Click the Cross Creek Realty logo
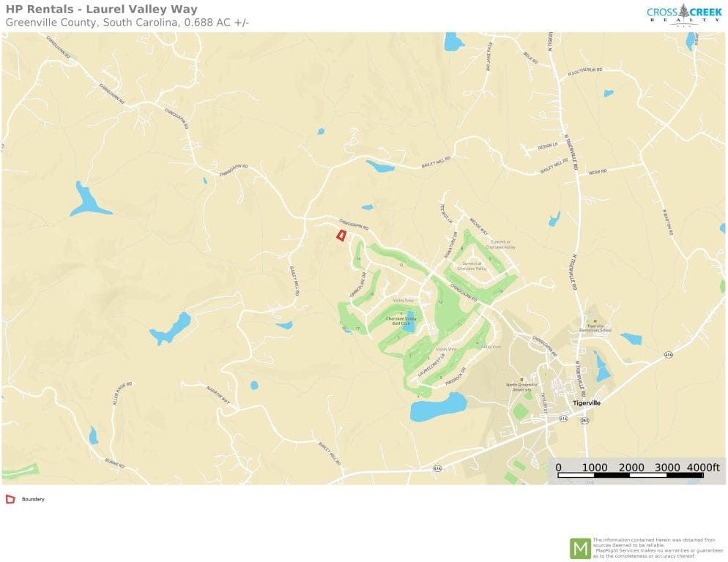Image resolution: width=728 pixels, height=562 pixels. (684, 15)
